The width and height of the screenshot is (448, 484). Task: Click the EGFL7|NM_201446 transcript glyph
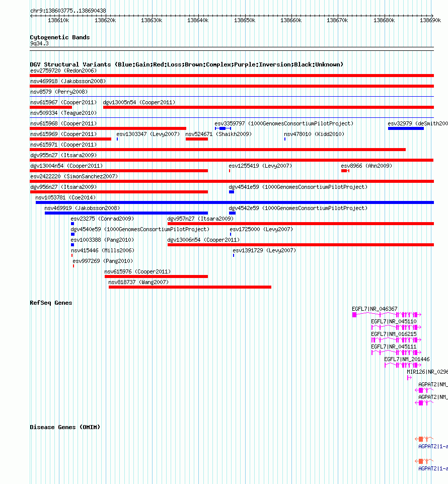(x=403, y=365)
